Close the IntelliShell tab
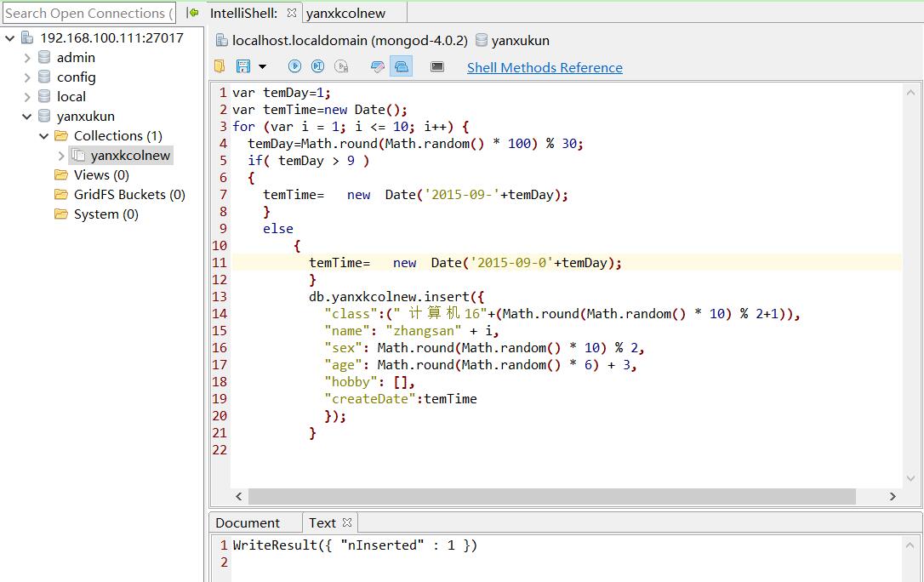 click(x=291, y=13)
